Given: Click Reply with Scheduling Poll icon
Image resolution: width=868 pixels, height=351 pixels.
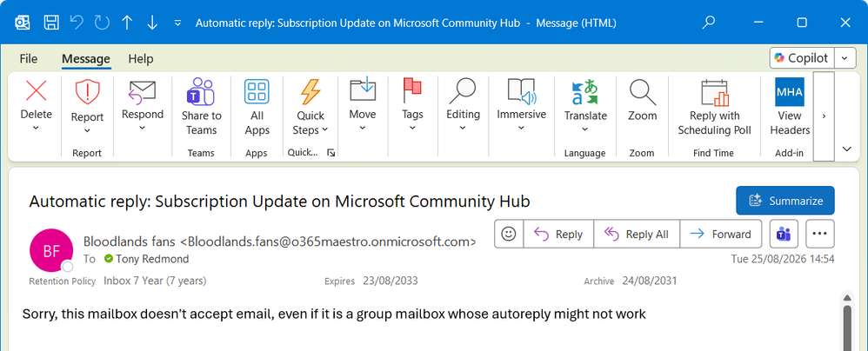Looking at the screenshot, I should (714, 92).
